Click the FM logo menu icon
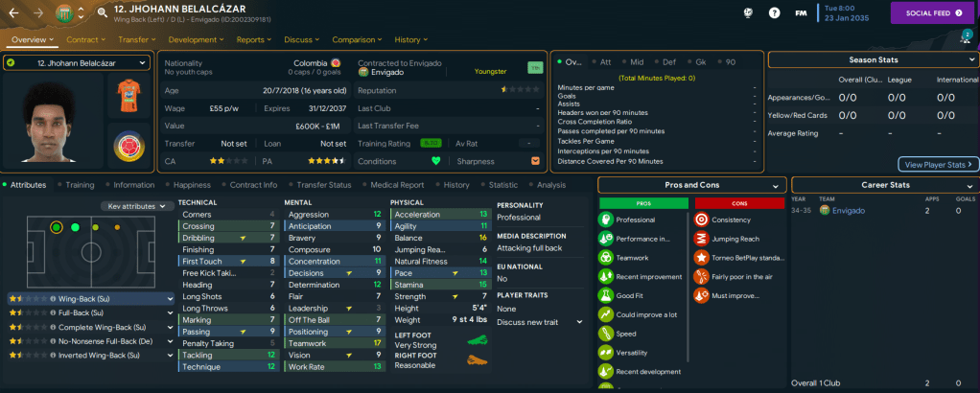The height and width of the screenshot is (393, 980). pos(800,13)
